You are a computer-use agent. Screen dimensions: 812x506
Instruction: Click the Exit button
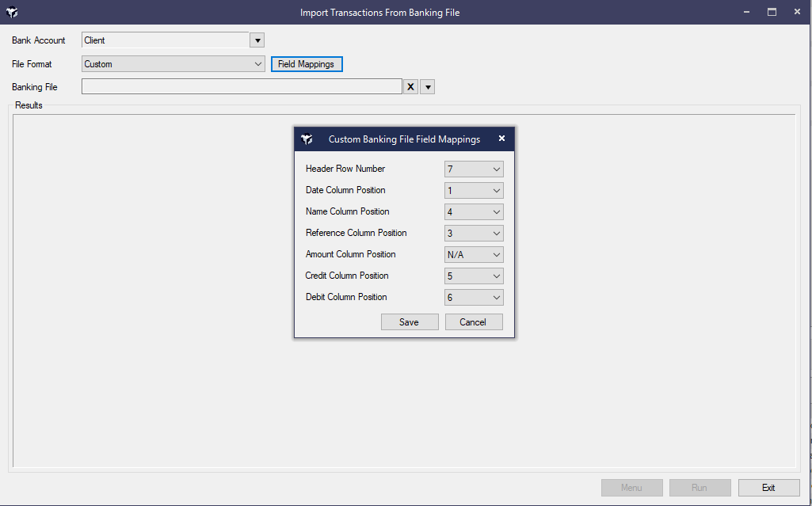click(768, 488)
